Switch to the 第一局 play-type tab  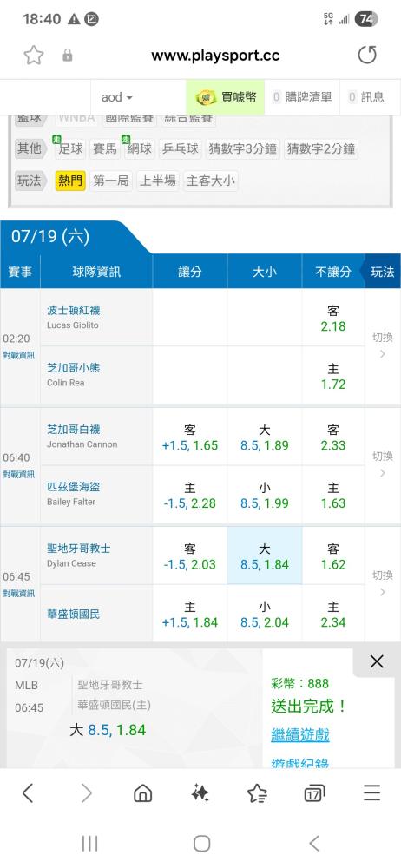[x=111, y=181]
